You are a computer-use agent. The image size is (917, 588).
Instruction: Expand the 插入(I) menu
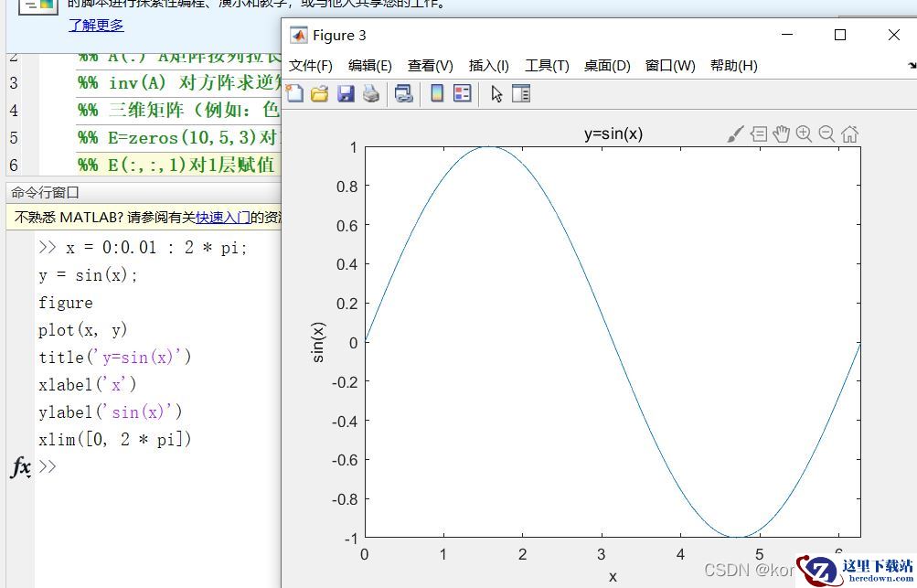coord(488,66)
